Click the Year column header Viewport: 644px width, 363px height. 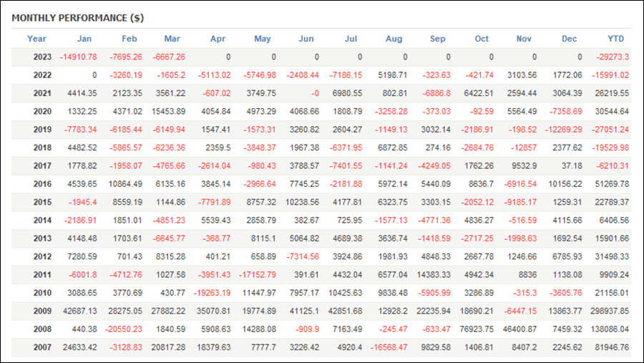36,39
